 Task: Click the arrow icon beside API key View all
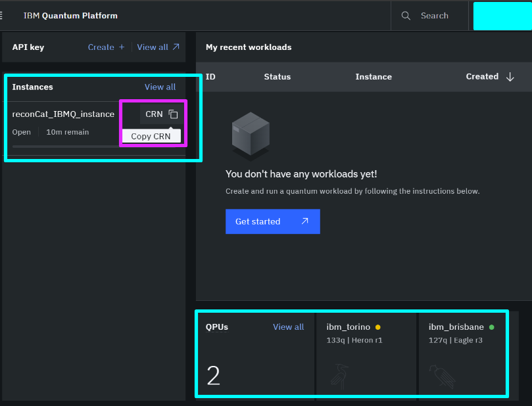[x=176, y=47]
